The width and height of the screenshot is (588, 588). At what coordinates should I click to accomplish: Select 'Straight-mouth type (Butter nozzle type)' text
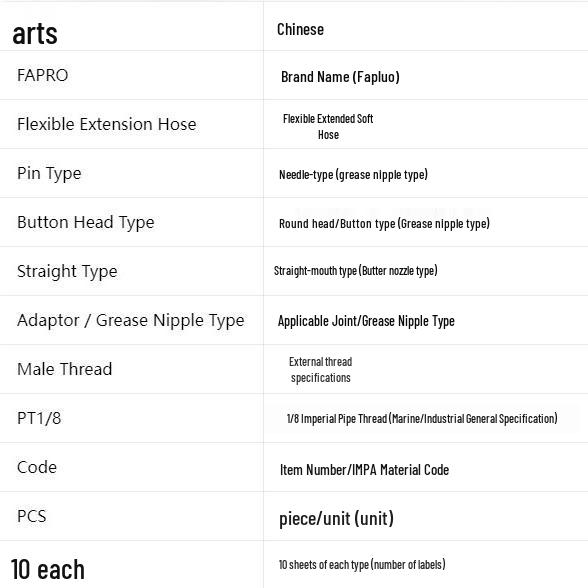(x=356, y=271)
